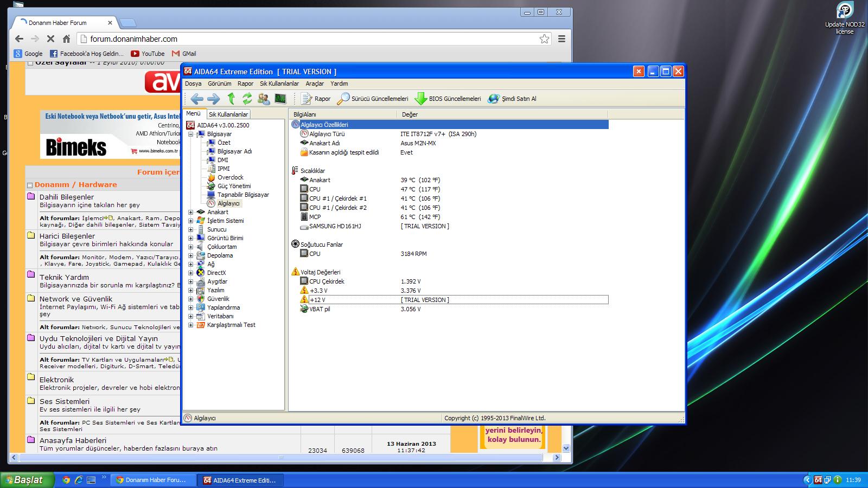The width and height of the screenshot is (868, 488).
Task: Expand the Görüntü Birimi node
Action: point(190,238)
